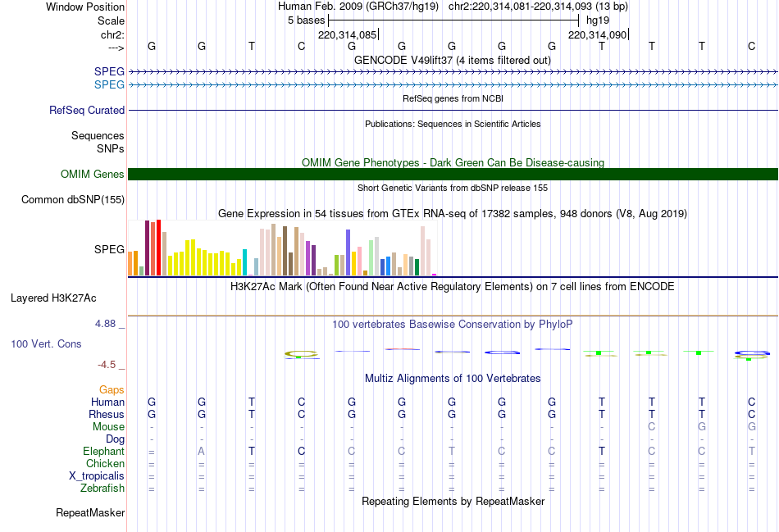779x532 pixels.
Task: Click the 220,314,085 ruler position marker
Action: pyautogui.click(x=348, y=34)
